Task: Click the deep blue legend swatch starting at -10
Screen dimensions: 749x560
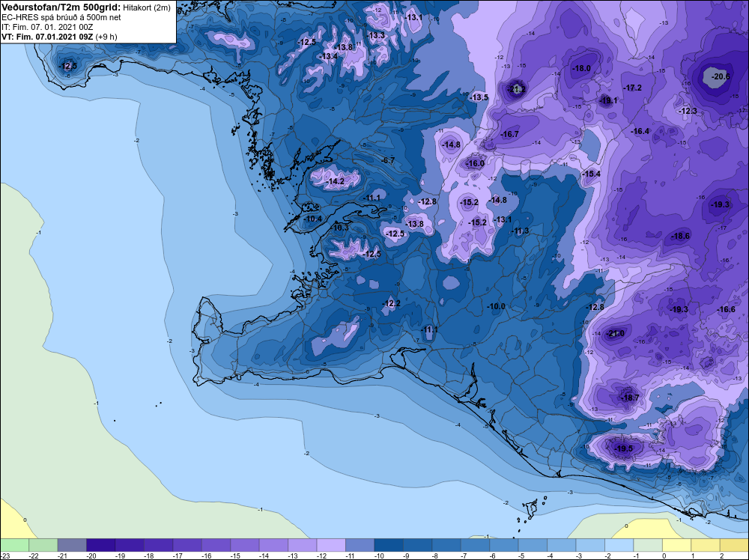Action: [389, 545]
